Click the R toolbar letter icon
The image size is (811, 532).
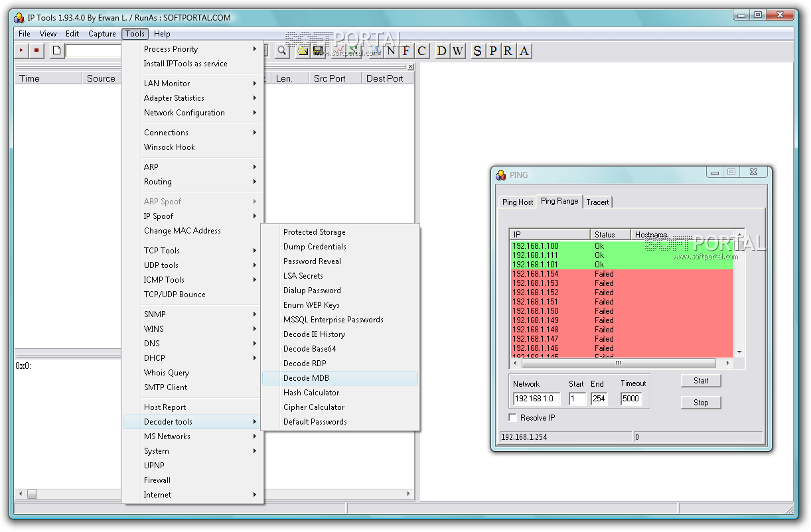(508, 50)
